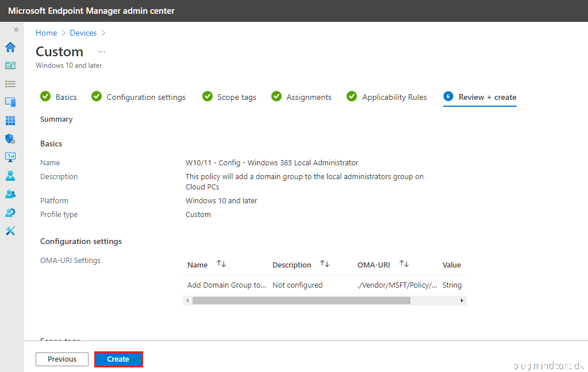Select the Groups icon in the sidebar
The height and width of the screenshot is (372, 588).
click(x=10, y=193)
